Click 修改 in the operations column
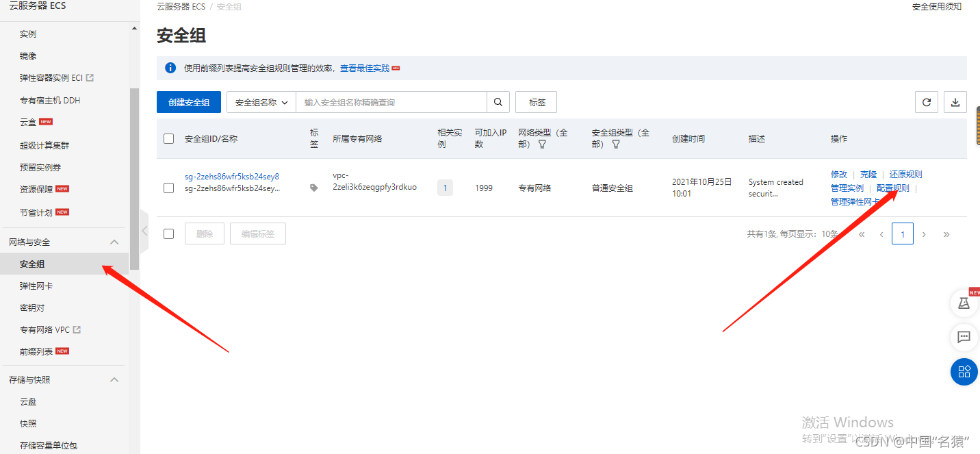This screenshot has height=454, width=980. [x=839, y=174]
